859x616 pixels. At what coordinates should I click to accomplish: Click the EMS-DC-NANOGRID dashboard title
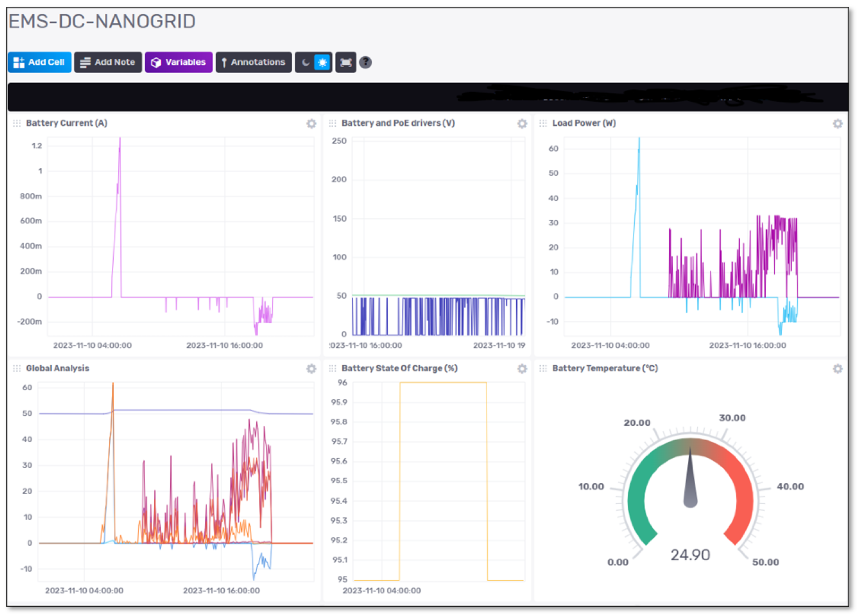102,21
